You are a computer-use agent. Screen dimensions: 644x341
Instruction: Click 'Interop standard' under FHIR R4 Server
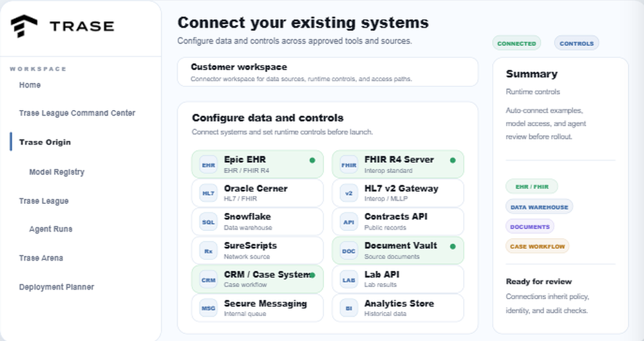coord(388,170)
